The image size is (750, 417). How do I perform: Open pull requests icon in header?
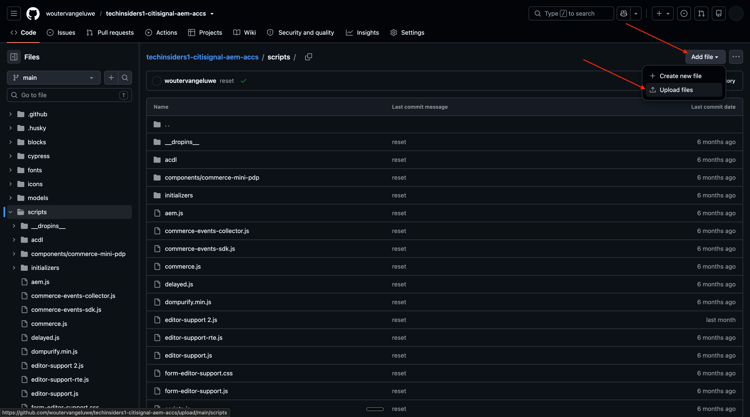pyautogui.click(x=701, y=13)
